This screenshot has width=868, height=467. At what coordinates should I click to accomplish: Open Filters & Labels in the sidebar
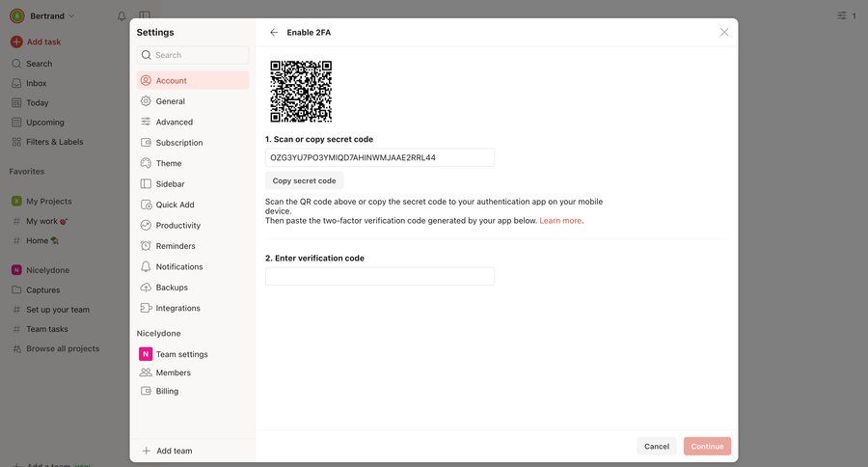54,142
